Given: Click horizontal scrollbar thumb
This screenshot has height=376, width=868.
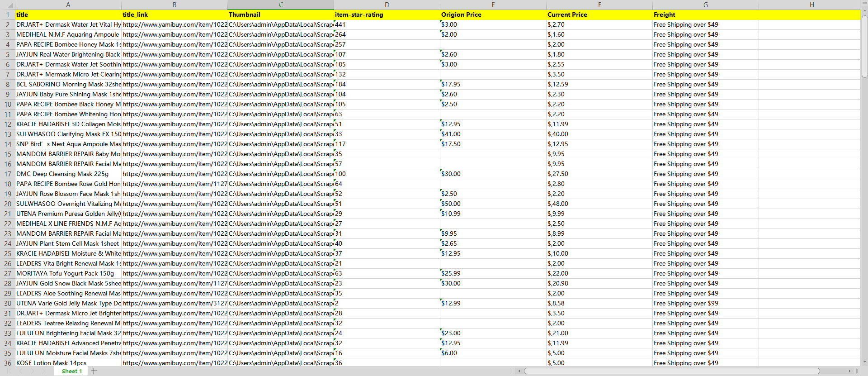Looking at the screenshot, I should pos(672,371).
